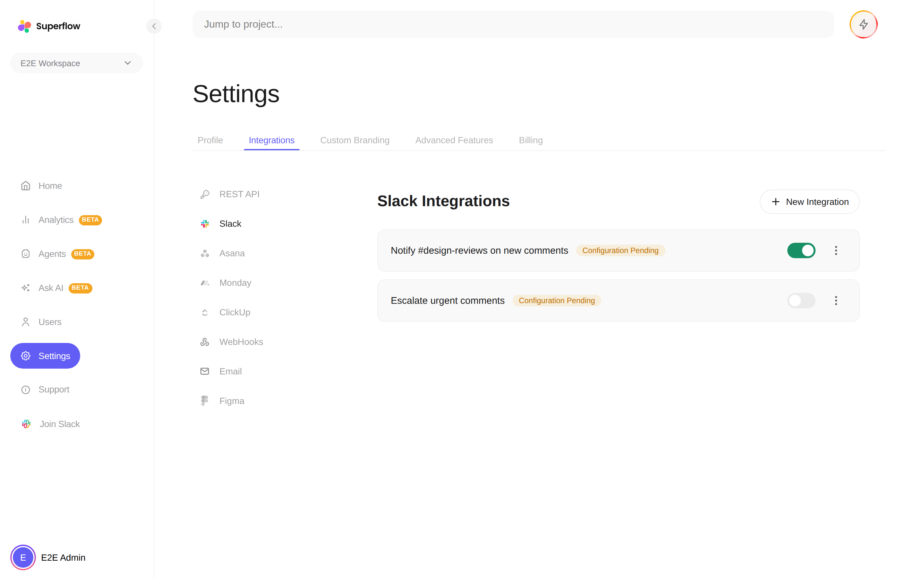Viewport: 924px width, 578px height.
Task: Open more options for Notify #design-reviews integration
Action: pos(836,250)
